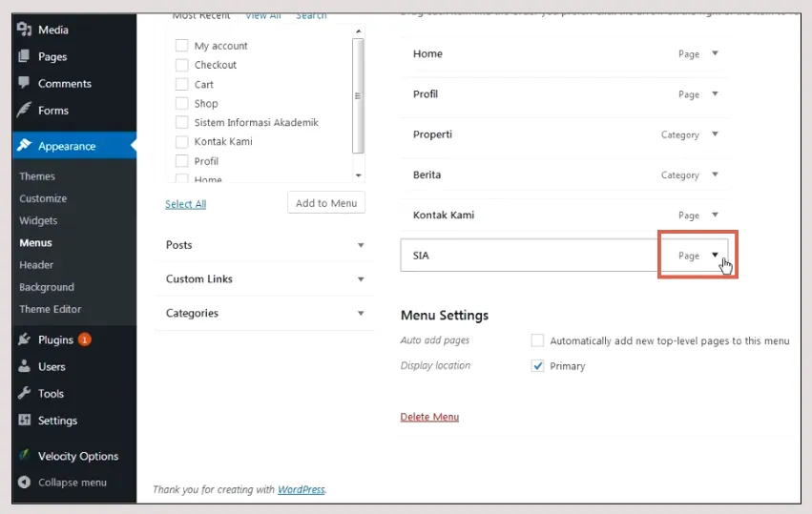812x514 pixels.
Task: Click the Tools wrench icon
Action: 24,394
